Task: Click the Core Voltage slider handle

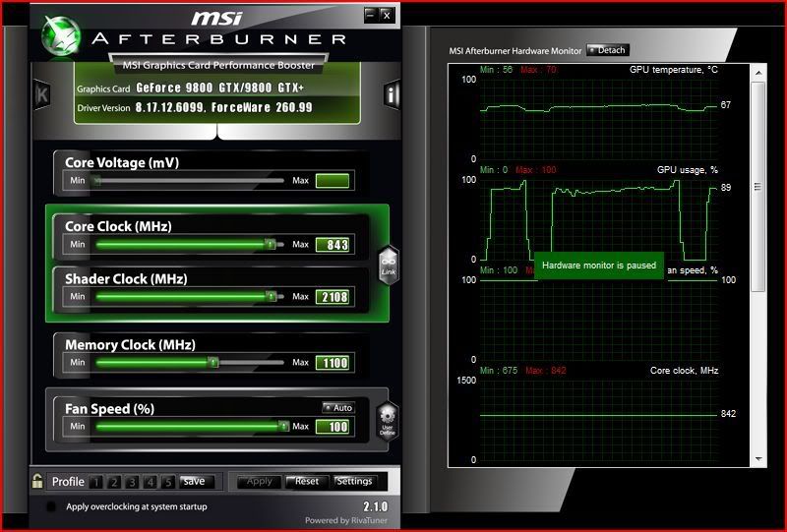Action: [x=97, y=181]
